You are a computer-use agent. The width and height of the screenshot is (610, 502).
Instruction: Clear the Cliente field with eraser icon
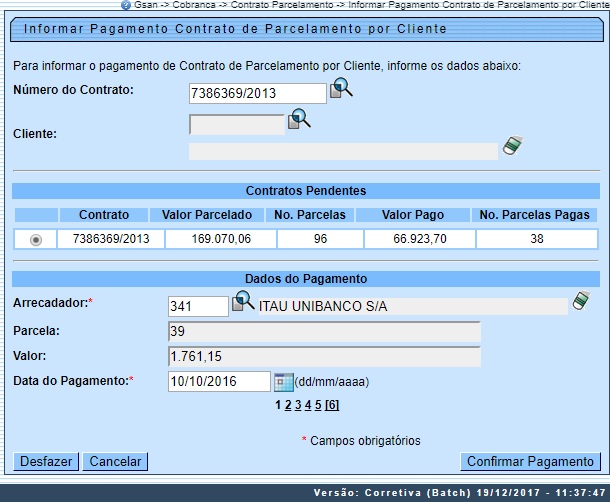pyautogui.click(x=513, y=146)
